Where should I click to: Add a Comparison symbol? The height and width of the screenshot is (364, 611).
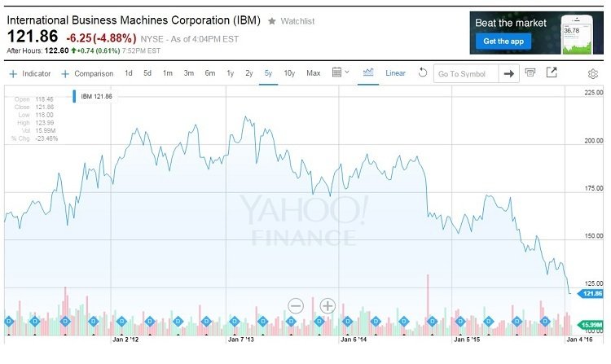[87, 73]
